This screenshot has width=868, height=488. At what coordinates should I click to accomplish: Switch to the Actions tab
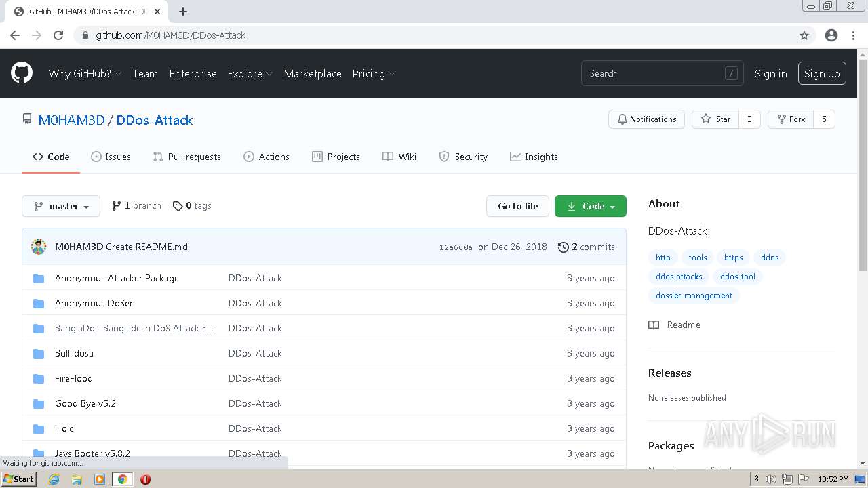coord(267,157)
